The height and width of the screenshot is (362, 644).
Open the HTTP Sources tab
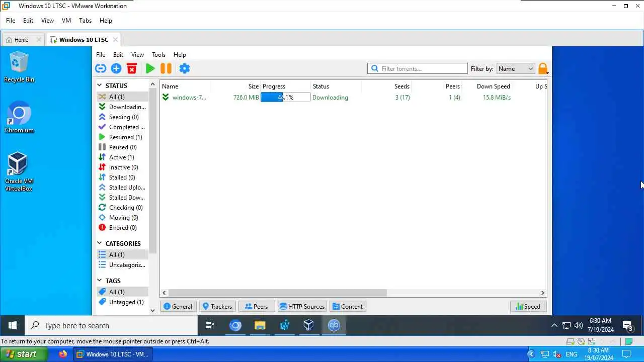pos(302,306)
